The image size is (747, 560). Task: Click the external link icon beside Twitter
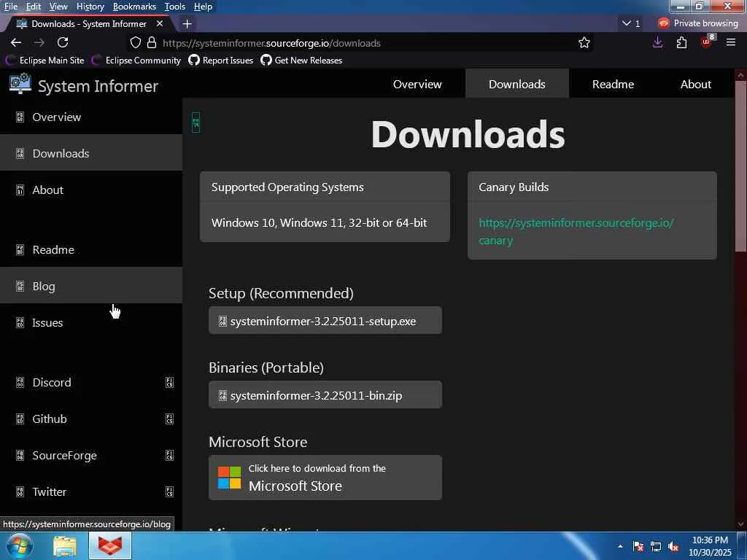(169, 492)
